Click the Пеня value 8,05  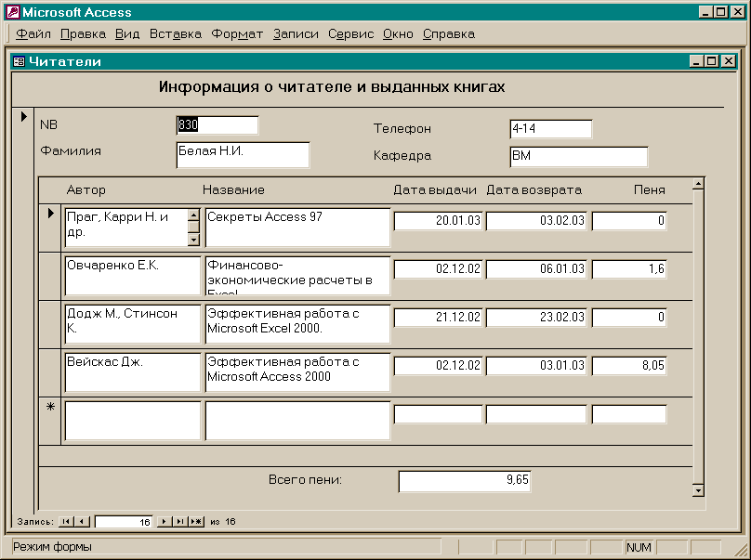point(629,366)
